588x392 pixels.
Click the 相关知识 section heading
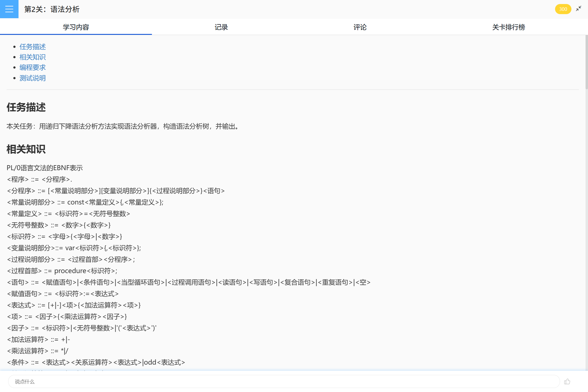tap(26, 149)
